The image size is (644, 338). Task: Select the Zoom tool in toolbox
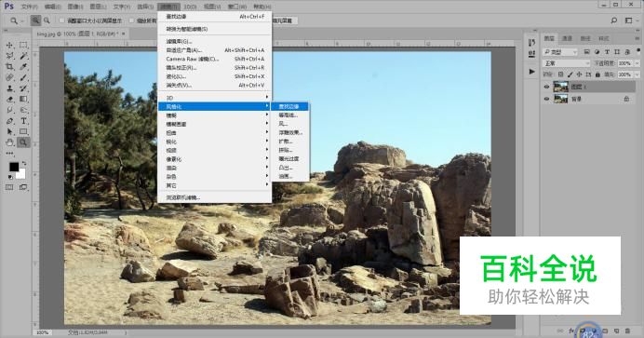[23, 142]
